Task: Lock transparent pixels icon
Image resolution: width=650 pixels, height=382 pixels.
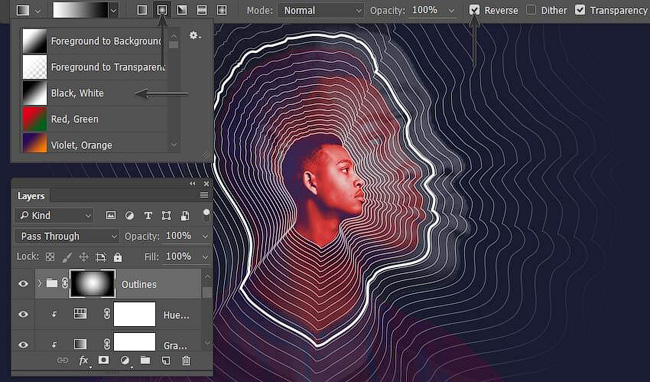Action: (50, 257)
